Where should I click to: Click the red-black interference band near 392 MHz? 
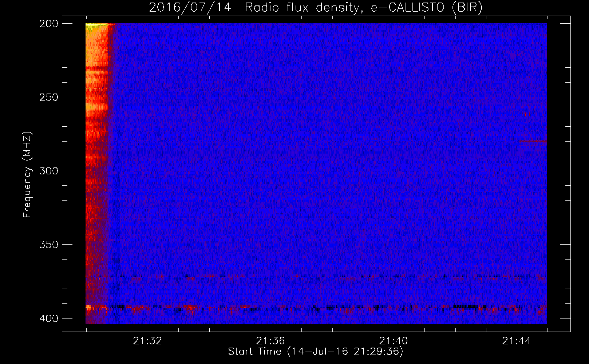[x=316, y=308]
